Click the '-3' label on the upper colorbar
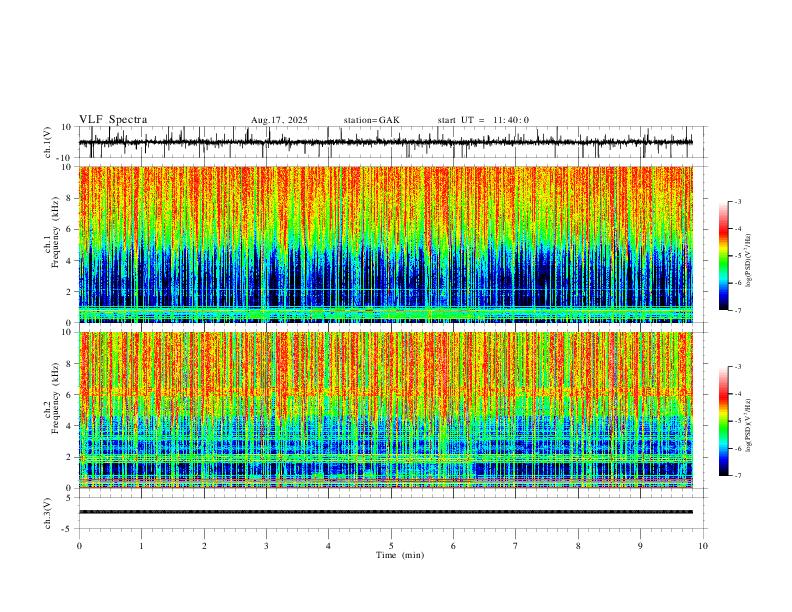Image resolution: width=792 pixels, height=612 pixels. 738,201
